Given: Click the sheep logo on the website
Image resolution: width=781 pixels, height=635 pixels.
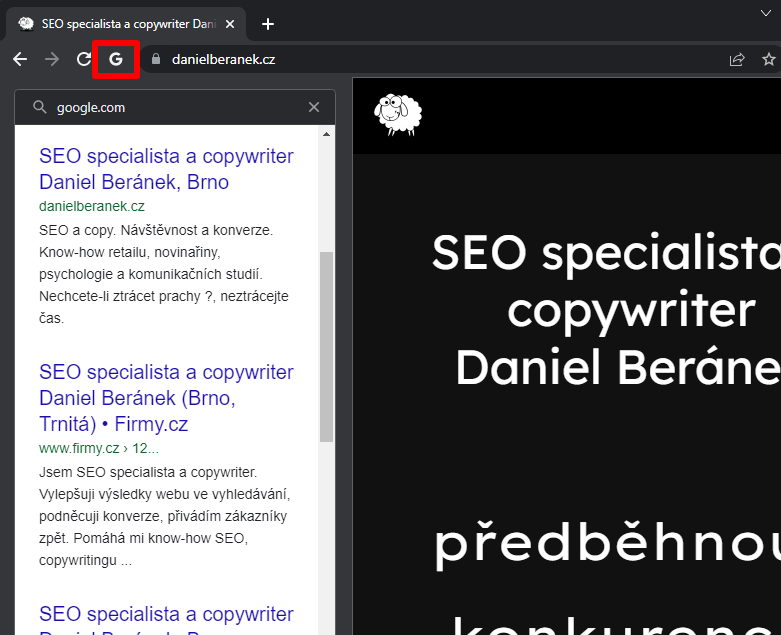Looking at the screenshot, I should tap(397, 115).
